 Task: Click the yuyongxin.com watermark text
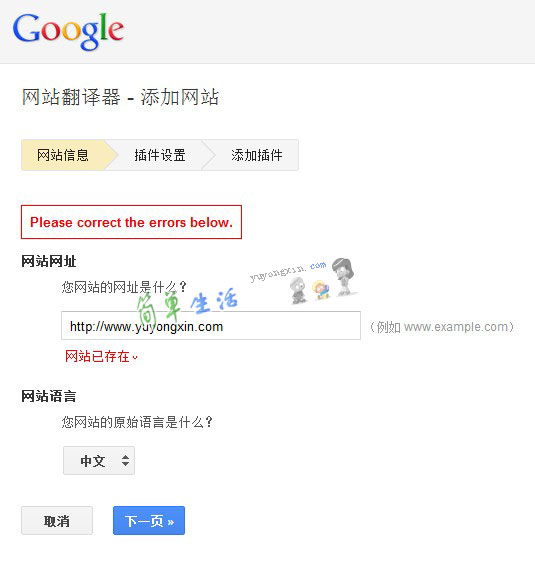pyautogui.click(x=288, y=272)
